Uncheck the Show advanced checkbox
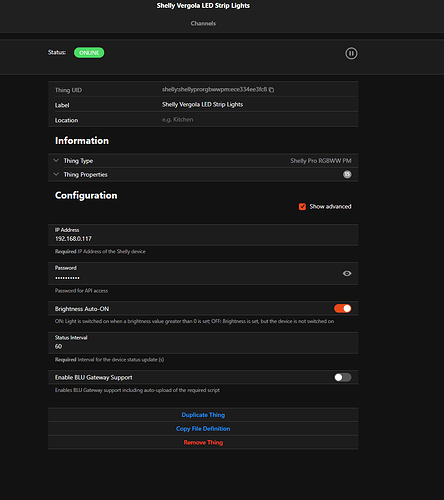Viewport: 444px width, 500px height. (x=302, y=207)
